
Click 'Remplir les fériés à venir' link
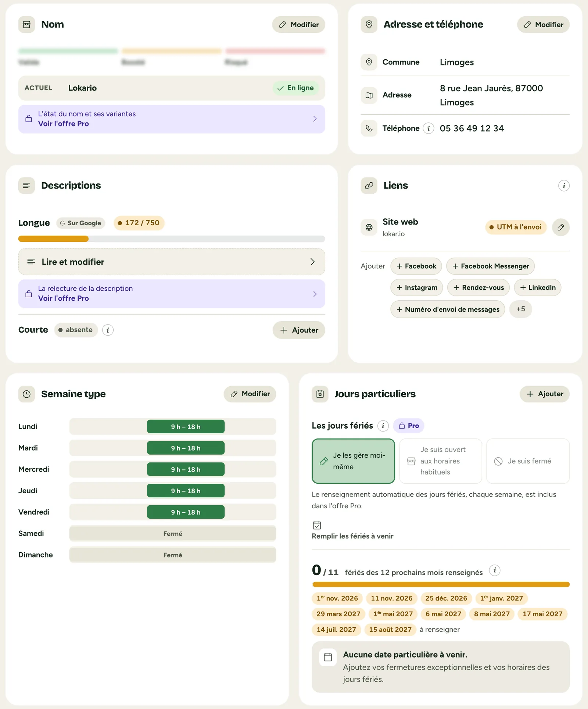tap(352, 536)
